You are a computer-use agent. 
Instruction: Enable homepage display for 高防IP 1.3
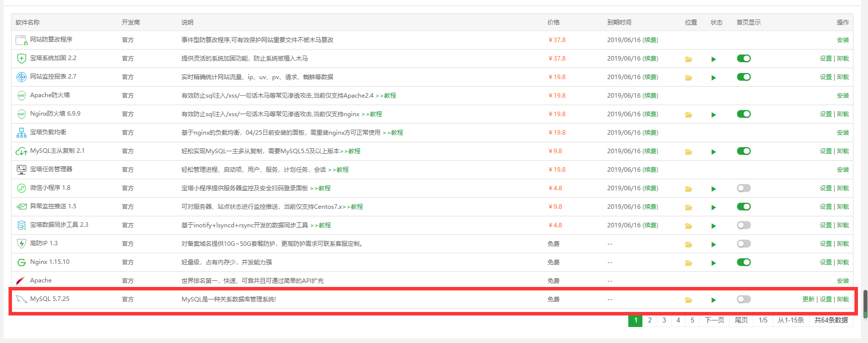point(744,244)
